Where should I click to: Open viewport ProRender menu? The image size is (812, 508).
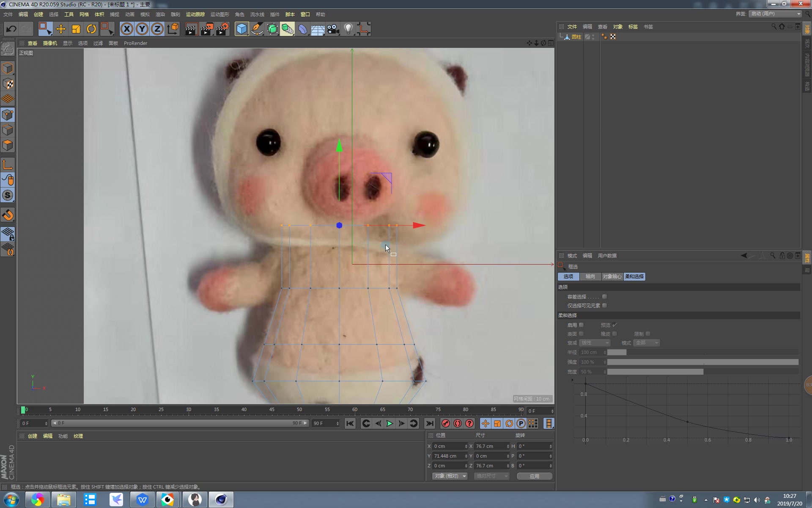(135, 43)
